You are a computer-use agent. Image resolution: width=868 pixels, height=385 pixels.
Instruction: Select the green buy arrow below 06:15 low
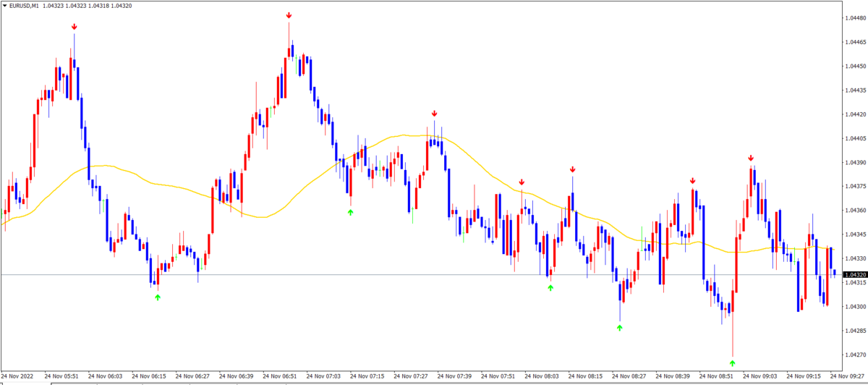coord(158,297)
